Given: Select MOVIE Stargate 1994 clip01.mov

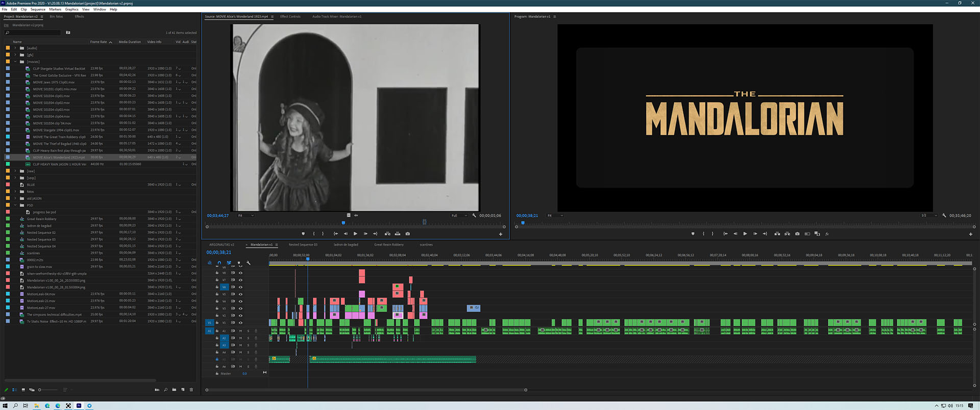Looking at the screenshot, I should tap(56, 130).
